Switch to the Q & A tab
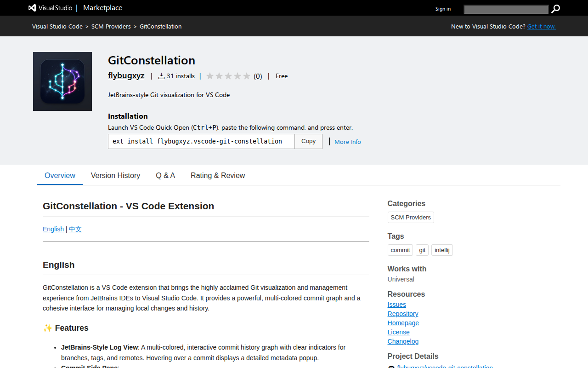The height and width of the screenshot is (368, 588). [x=165, y=175]
